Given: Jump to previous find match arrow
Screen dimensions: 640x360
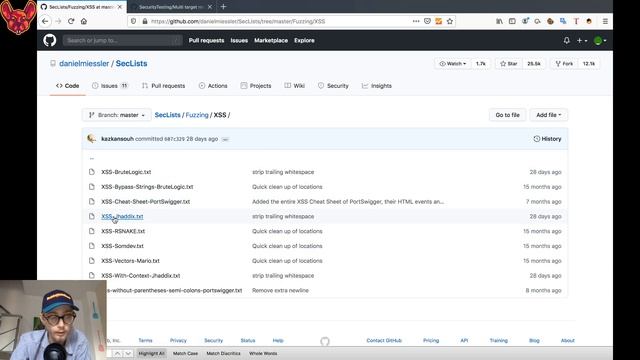Looking at the screenshot, I should pyautogui.click(x=117, y=353).
